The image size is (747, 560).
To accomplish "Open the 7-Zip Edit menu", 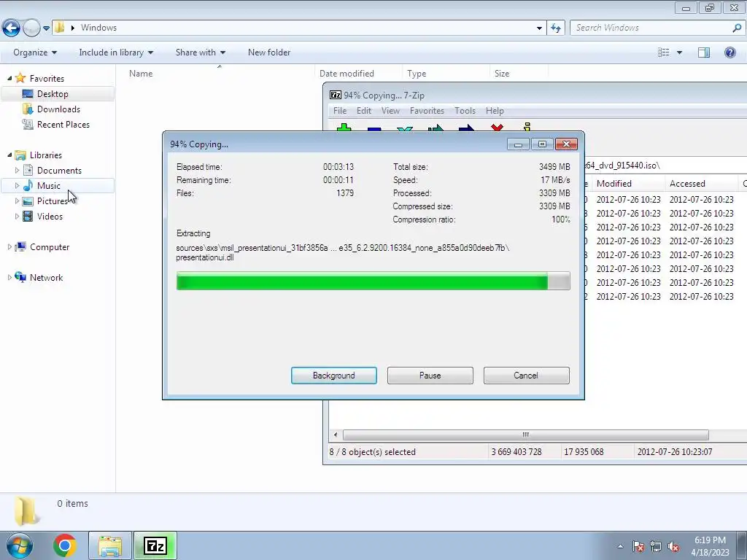I will (364, 111).
